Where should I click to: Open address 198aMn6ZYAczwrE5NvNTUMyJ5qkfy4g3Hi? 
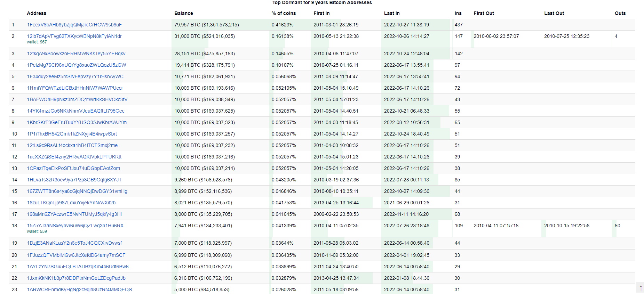click(74, 214)
